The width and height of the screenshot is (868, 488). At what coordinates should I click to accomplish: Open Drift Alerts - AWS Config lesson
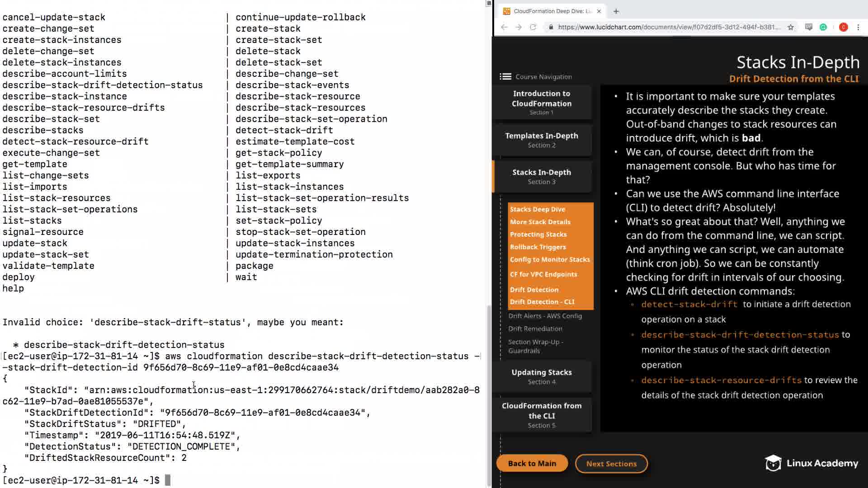(x=545, y=316)
